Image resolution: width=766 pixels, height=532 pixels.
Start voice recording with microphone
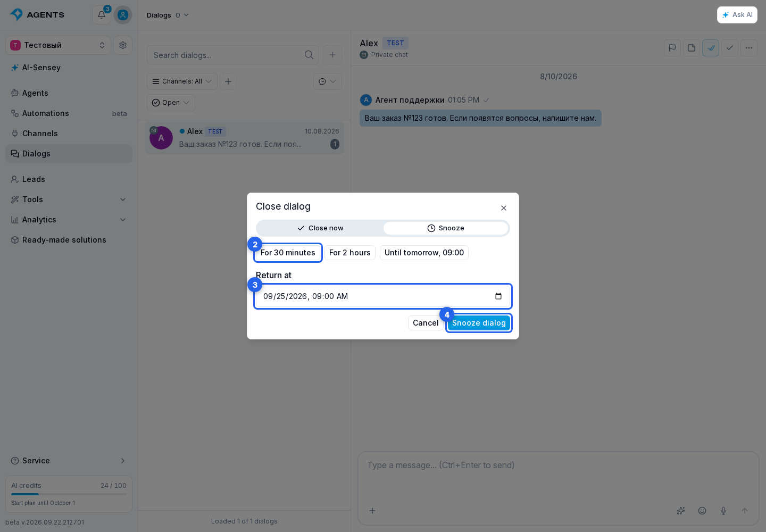click(x=723, y=511)
